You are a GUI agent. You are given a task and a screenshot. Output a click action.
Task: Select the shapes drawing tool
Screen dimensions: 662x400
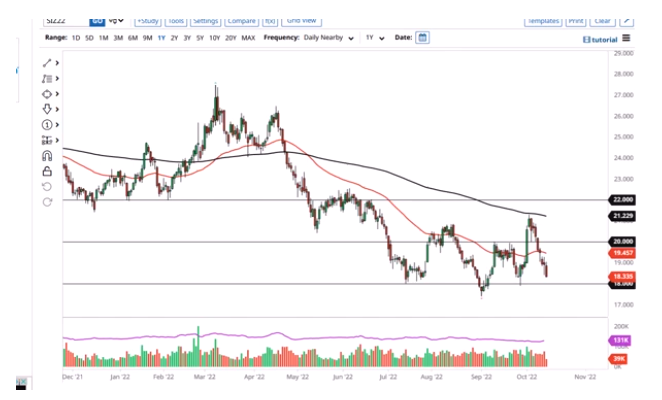click(x=47, y=94)
